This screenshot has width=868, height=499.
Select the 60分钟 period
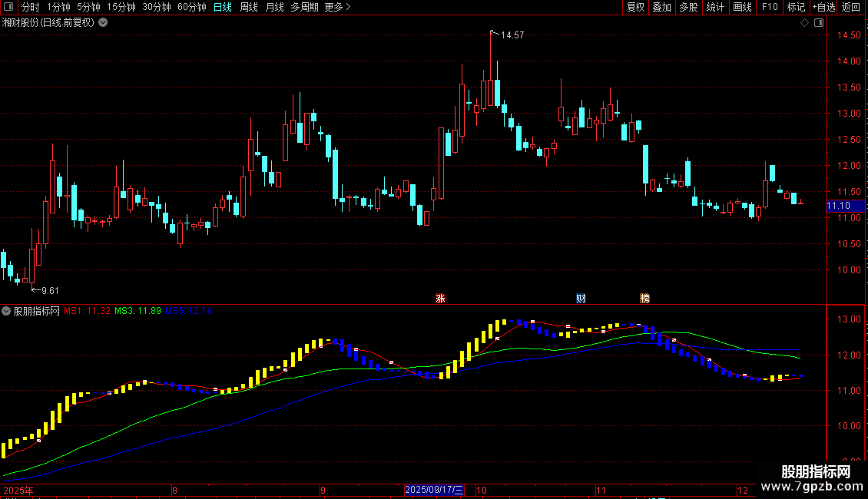pos(192,7)
